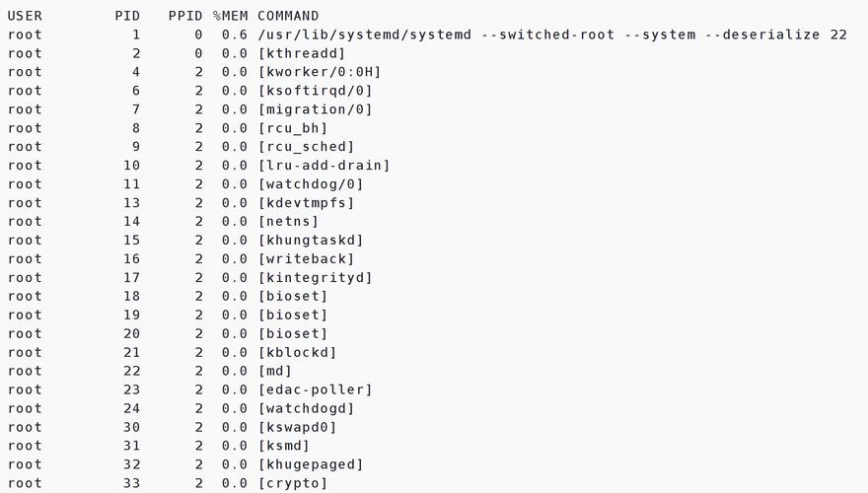Click the COMMAND column header
The height and width of the screenshot is (493, 868).
288,16
